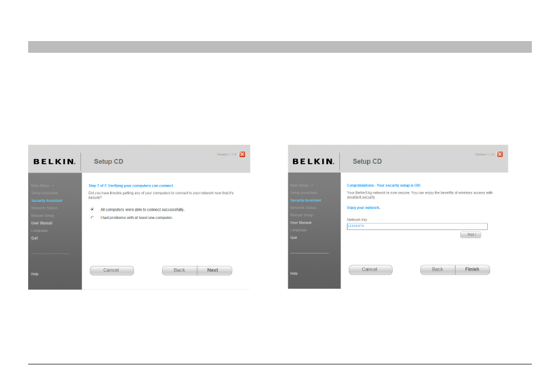Click 'Version 1.1.0' label in left window
The image size is (560, 392).
click(x=227, y=154)
